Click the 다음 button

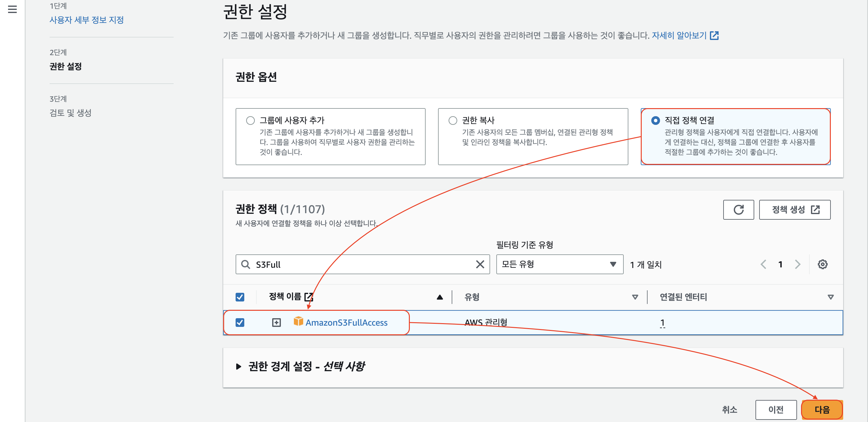[x=821, y=410]
